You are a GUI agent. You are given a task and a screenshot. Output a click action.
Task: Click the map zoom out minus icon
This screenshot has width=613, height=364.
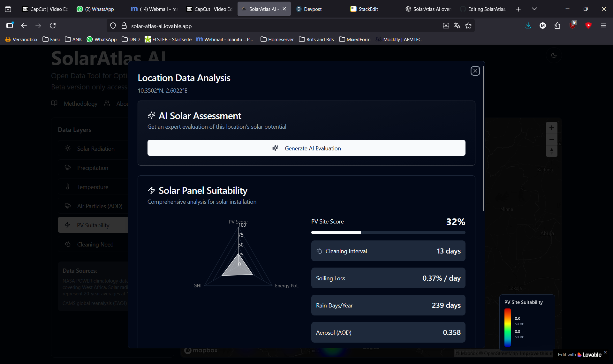pos(551,140)
